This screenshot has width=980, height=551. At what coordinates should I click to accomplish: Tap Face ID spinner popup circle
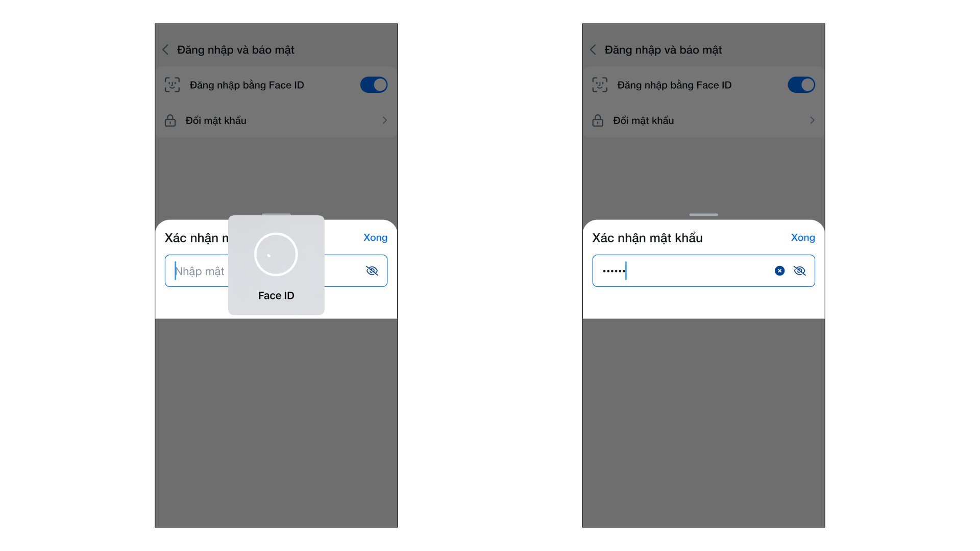point(276,254)
